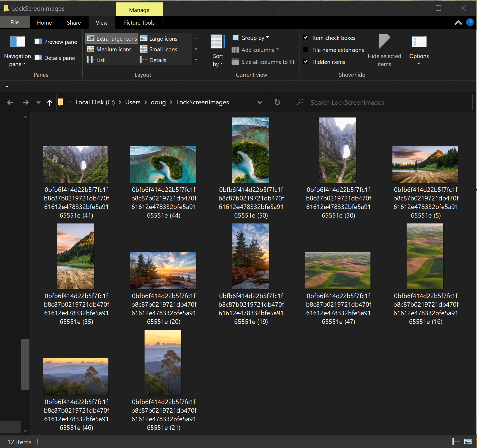Select wooden dock landscape file (5)
477x448 pixels.
pyautogui.click(x=425, y=164)
